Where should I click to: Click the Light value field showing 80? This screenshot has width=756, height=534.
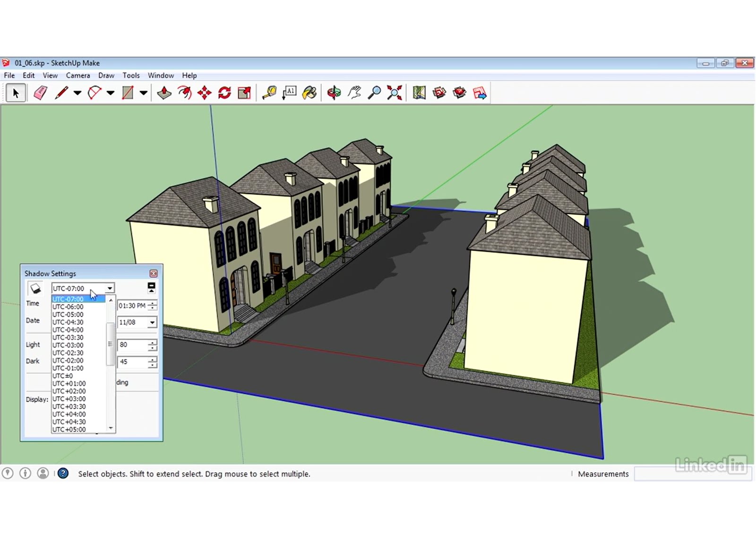coord(132,345)
